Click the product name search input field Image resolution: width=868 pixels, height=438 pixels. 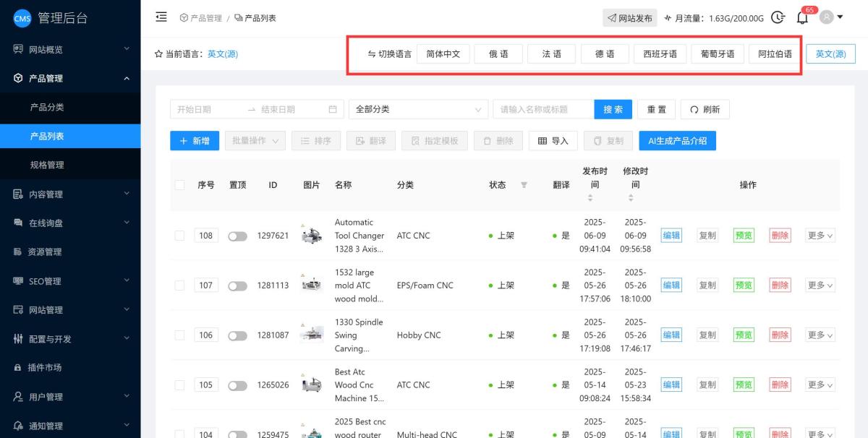pyautogui.click(x=543, y=109)
